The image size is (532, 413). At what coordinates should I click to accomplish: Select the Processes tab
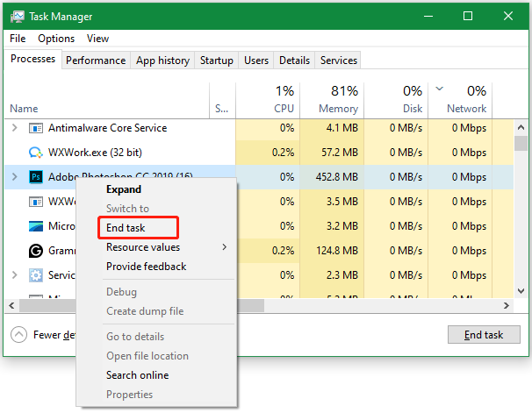(x=32, y=59)
